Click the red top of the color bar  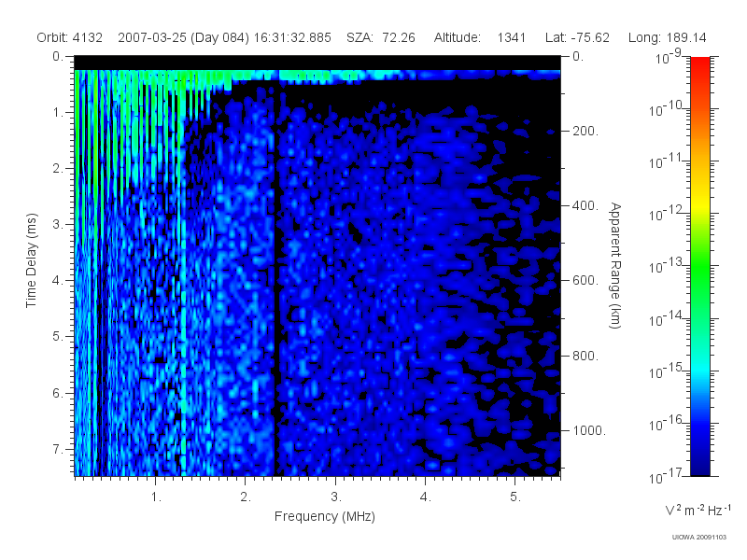[x=699, y=66]
